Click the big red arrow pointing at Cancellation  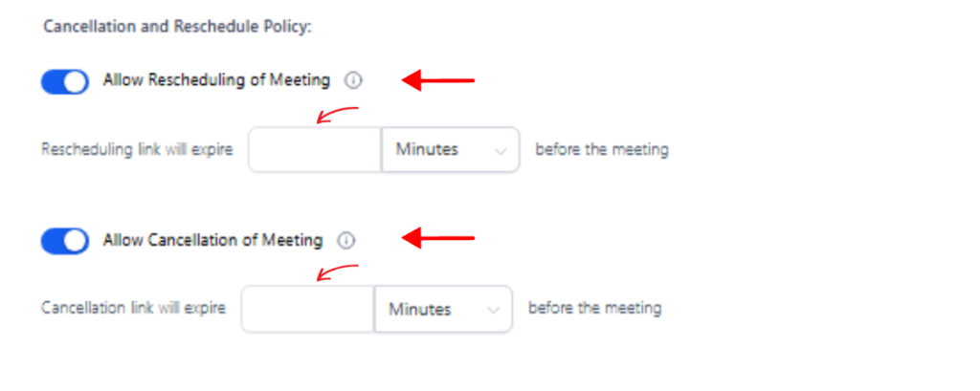click(438, 238)
